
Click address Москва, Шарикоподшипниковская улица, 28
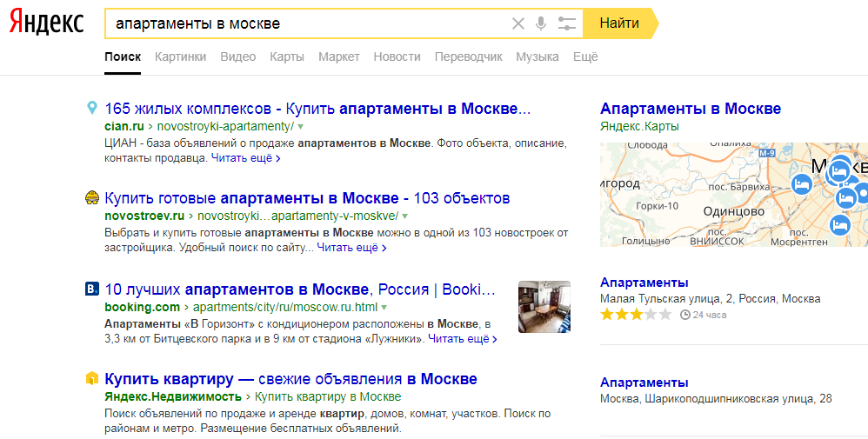716,399
